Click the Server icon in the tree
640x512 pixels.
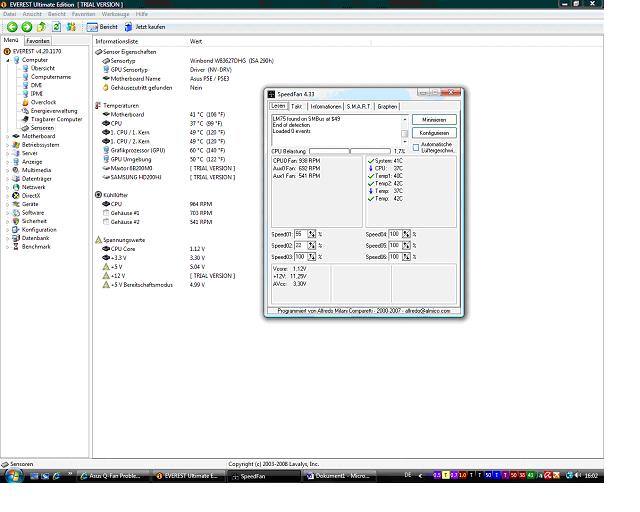click(16, 153)
